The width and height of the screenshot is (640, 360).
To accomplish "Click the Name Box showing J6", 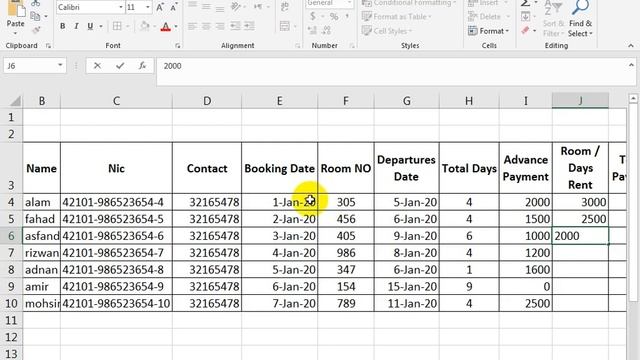I will 29,66.
